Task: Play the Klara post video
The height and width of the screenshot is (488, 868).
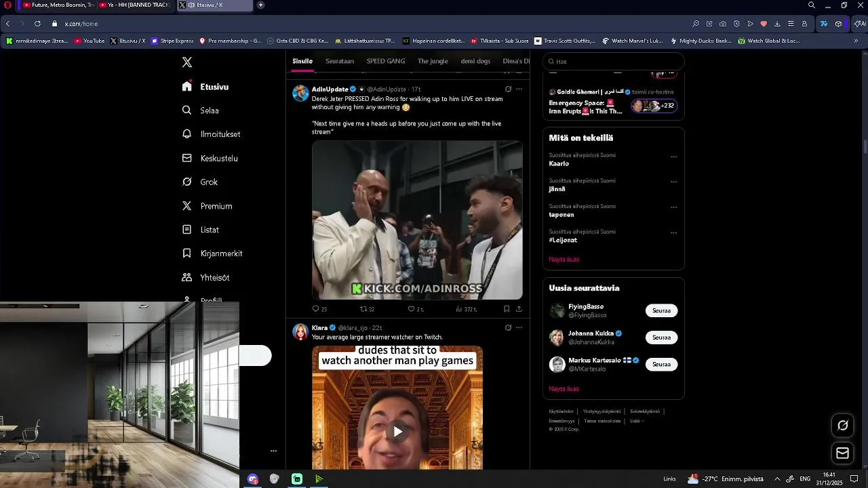Action: [x=397, y=431]
